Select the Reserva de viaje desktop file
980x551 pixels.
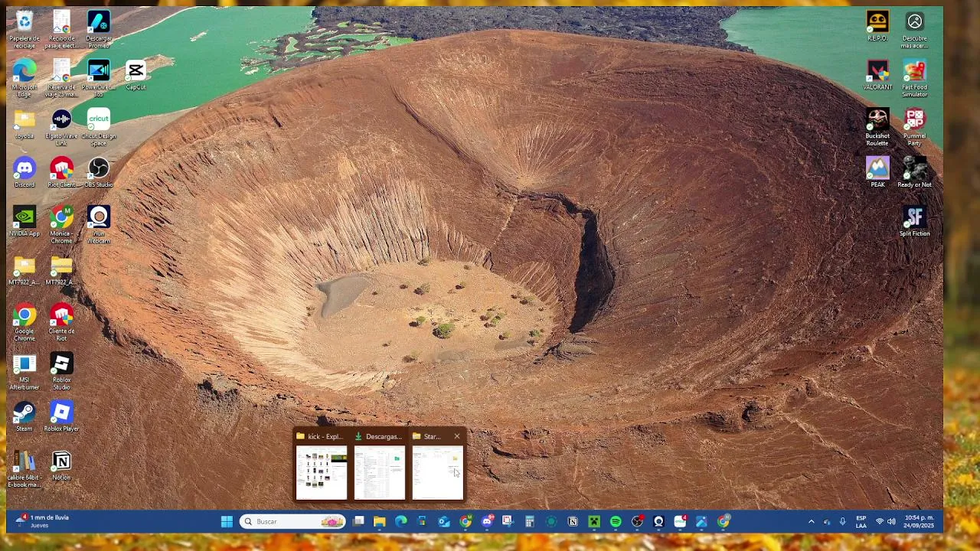[x=61, y=79]
